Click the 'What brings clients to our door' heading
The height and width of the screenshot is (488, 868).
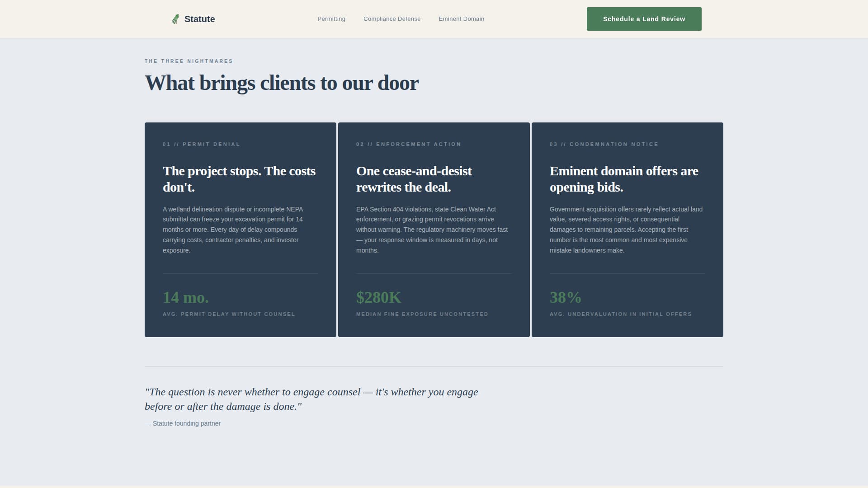(x=282, y=83)
